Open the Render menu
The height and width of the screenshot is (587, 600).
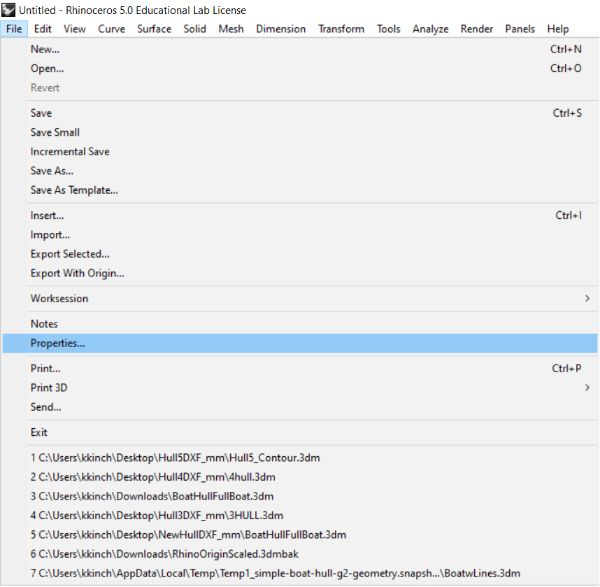(476, 29)
